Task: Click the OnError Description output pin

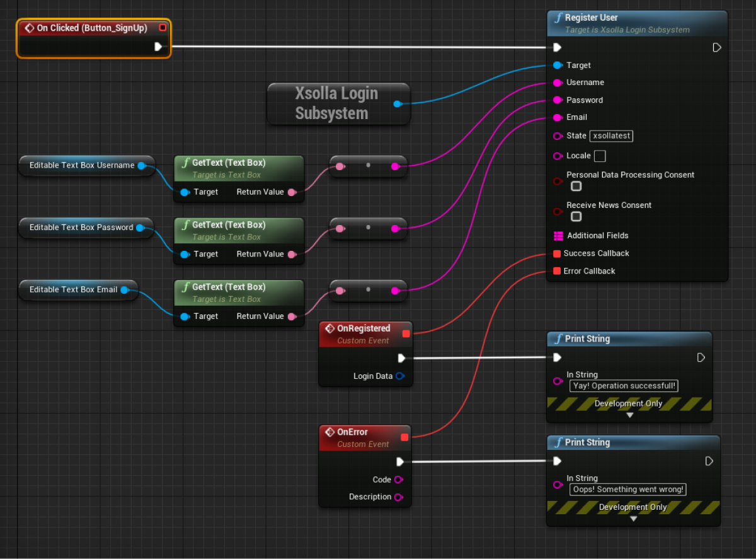Action: click(x=398, y=497)
